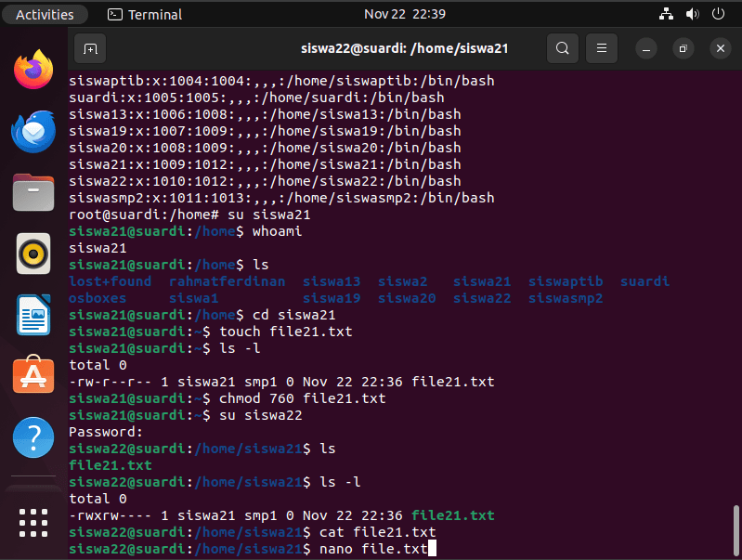The width and height of the screenshot is (742, 560).
Task: Click the passwd line starting 'siswa20:x:1008'
Action: click(265, 148)
